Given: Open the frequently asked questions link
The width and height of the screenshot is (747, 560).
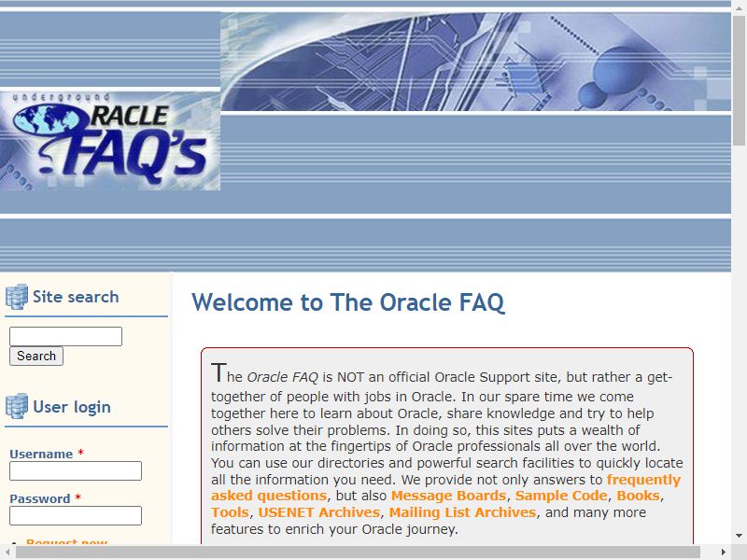Looking at the screenshot, I should click(x=643, y=480).
